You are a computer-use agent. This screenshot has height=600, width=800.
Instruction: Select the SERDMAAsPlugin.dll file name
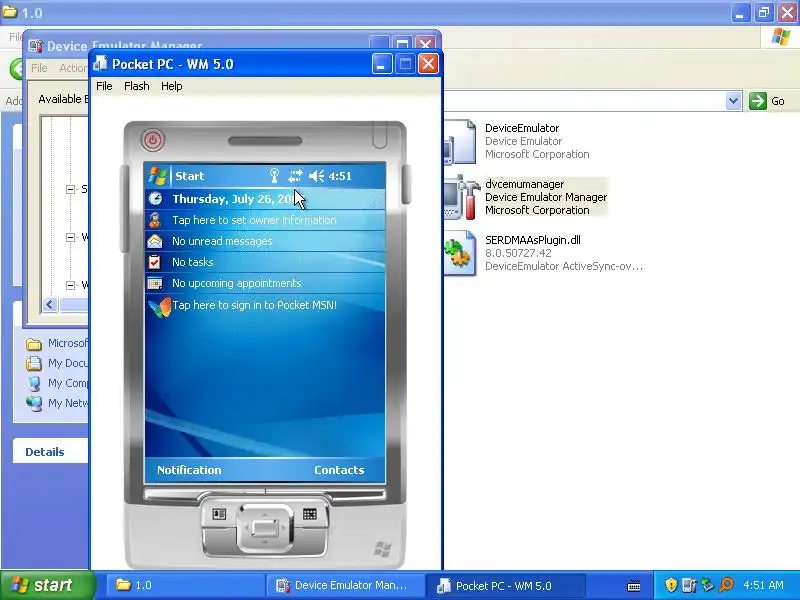pos(533,240)
